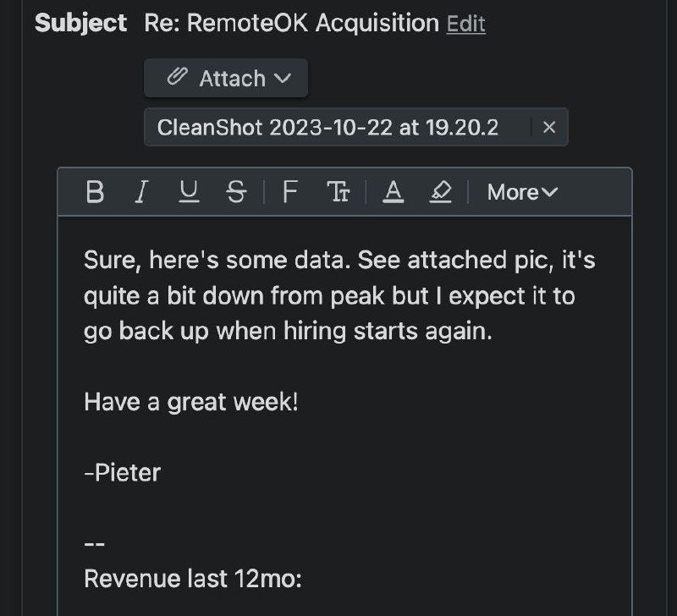Viewport: 677px width, 616px height.
Task: Place cursor after '-Pieter' signature line
Action: point(162,473)
